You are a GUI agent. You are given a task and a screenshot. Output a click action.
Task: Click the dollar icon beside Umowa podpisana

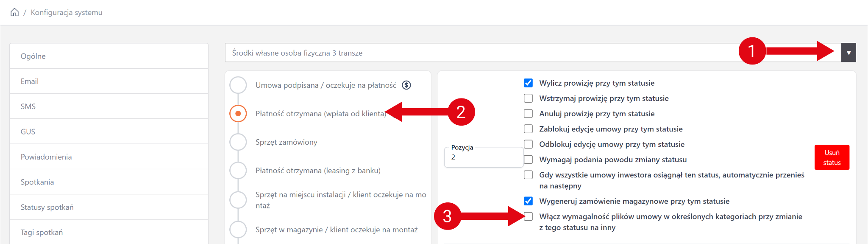point(406,85)
